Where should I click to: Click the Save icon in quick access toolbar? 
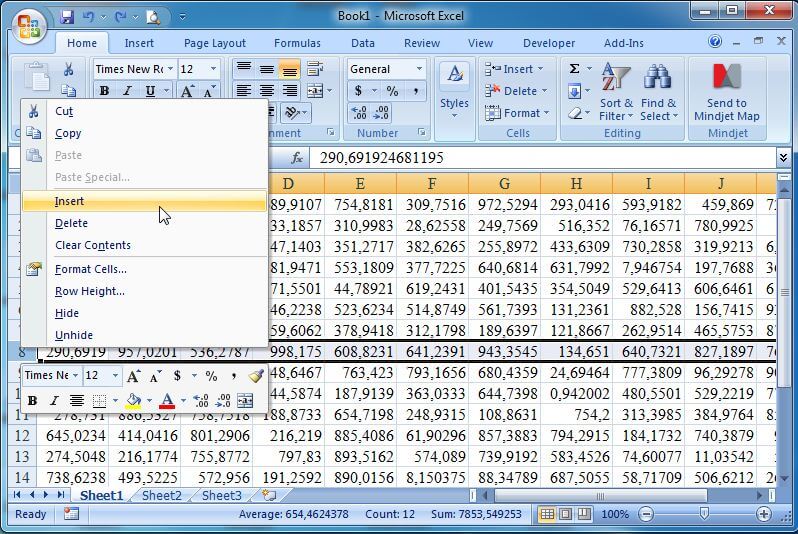click(67, 16)
